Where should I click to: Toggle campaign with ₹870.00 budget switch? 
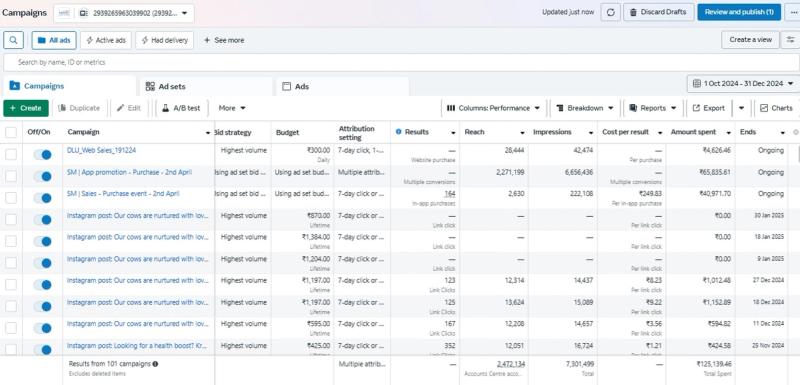point(42,219)
